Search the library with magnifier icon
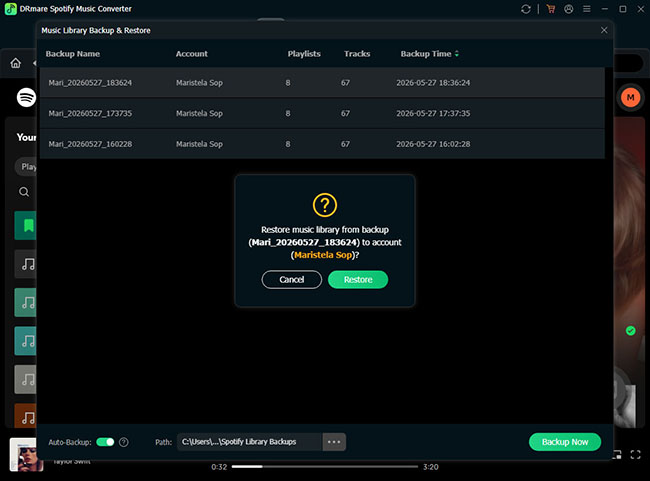Screen dimensions: 650x481 [x=24, y=192]
